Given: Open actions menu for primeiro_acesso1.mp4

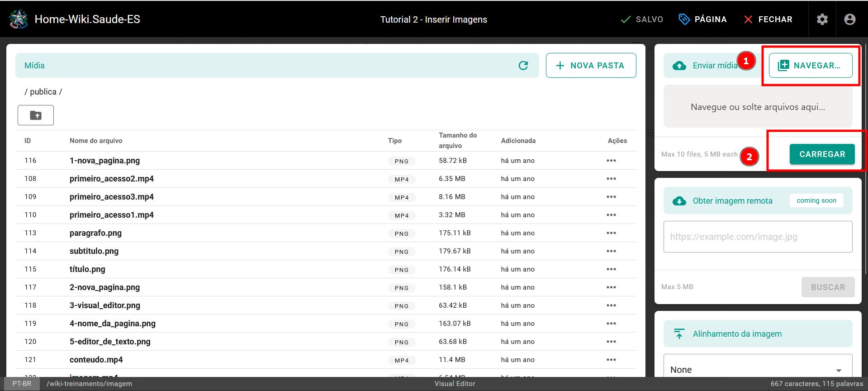Looking at the screenshot, I should [x=611, y=215].
